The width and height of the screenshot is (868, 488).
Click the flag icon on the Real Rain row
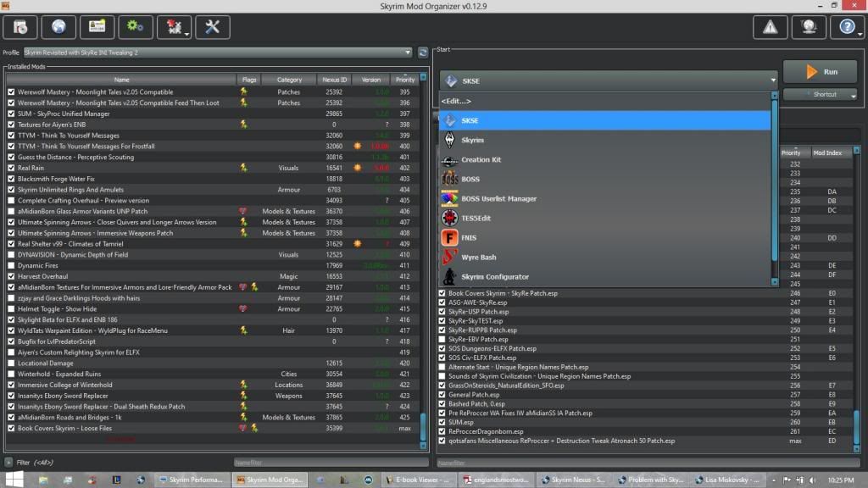click(x=243, y=168)
